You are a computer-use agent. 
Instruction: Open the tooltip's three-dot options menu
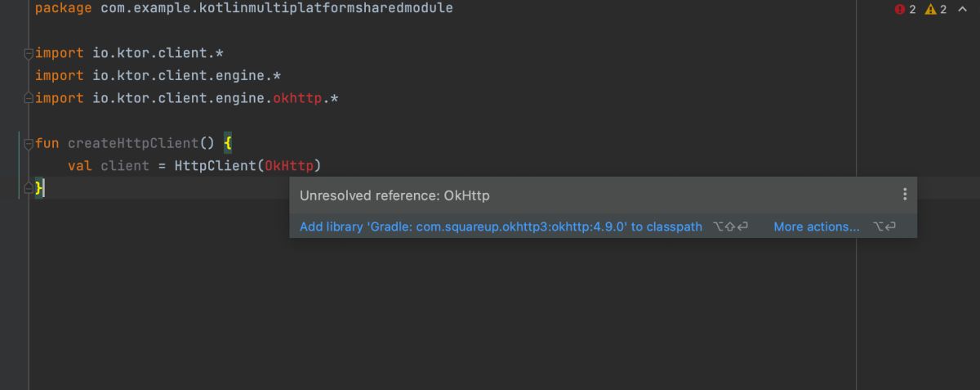click(904, 195)
